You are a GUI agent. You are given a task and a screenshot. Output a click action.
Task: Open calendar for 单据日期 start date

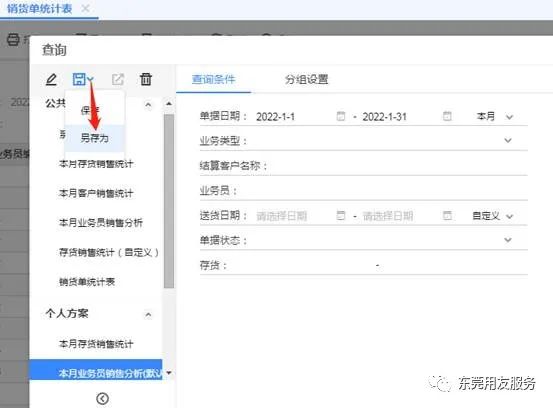(341, 116)
